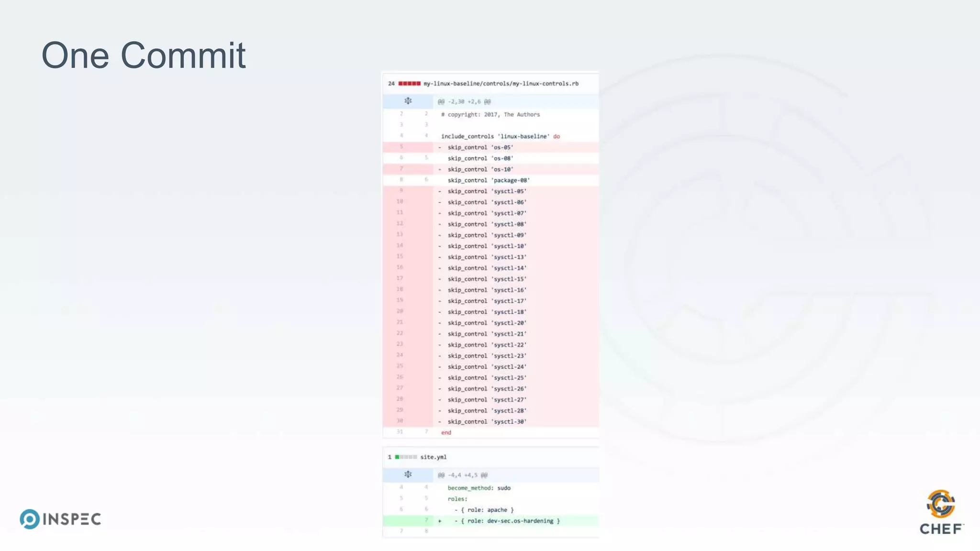980x551 pixels.
Task: Select the 'One Commit' slide title
Action: point(144,55)
